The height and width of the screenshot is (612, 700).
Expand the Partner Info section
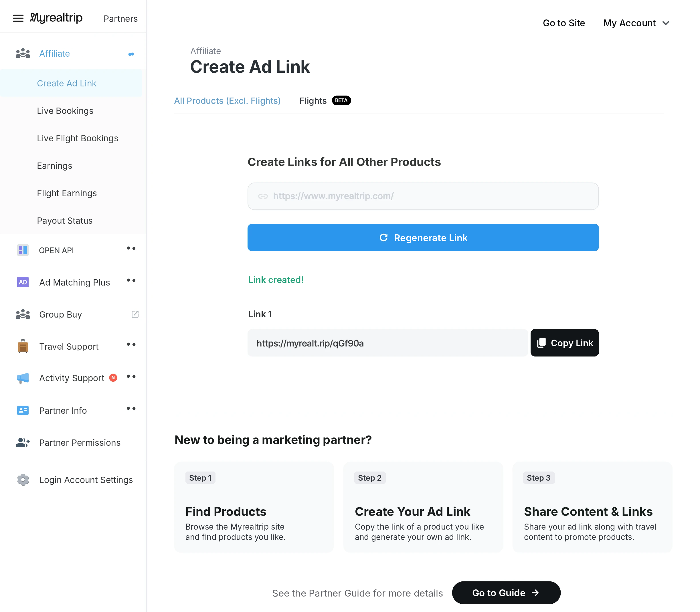coord(131,409)
